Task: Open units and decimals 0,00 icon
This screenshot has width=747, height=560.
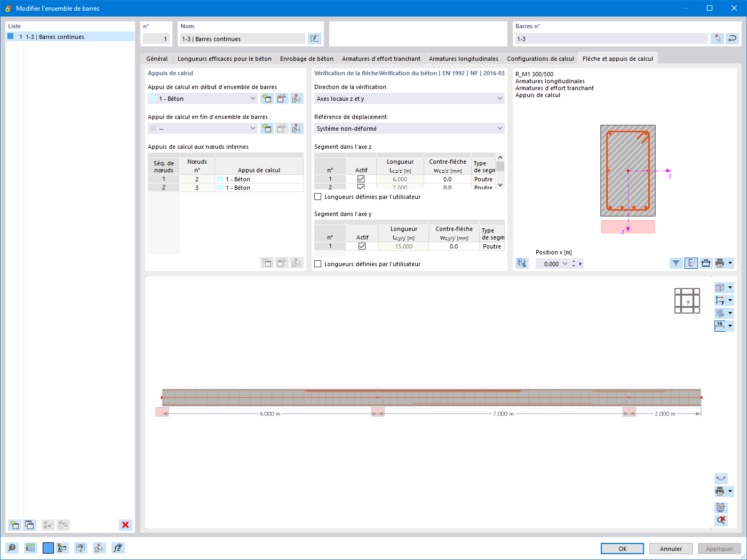Action: (x=30, y=548)
